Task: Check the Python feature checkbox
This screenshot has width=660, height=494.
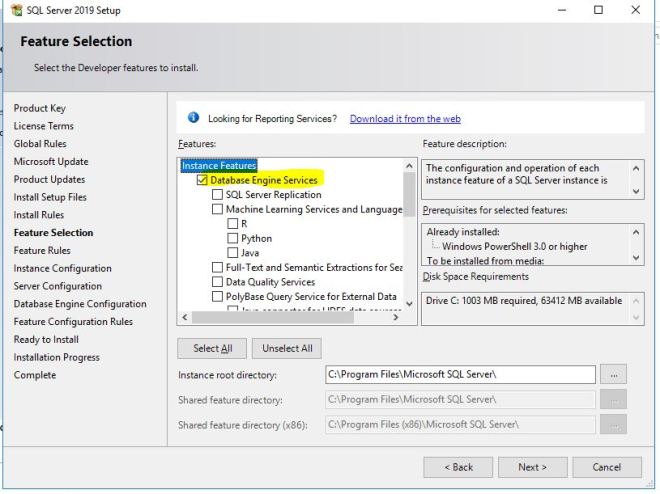Action: tap(233, 239)
